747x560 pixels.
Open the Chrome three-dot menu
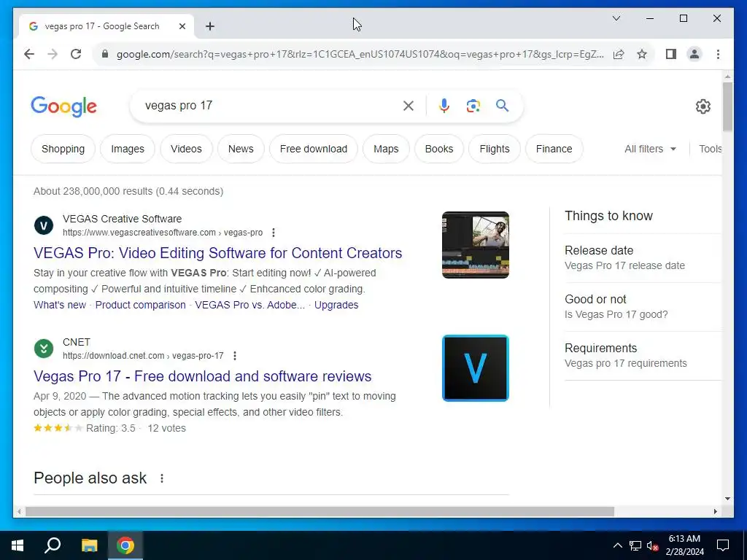[x=718, y=54]
